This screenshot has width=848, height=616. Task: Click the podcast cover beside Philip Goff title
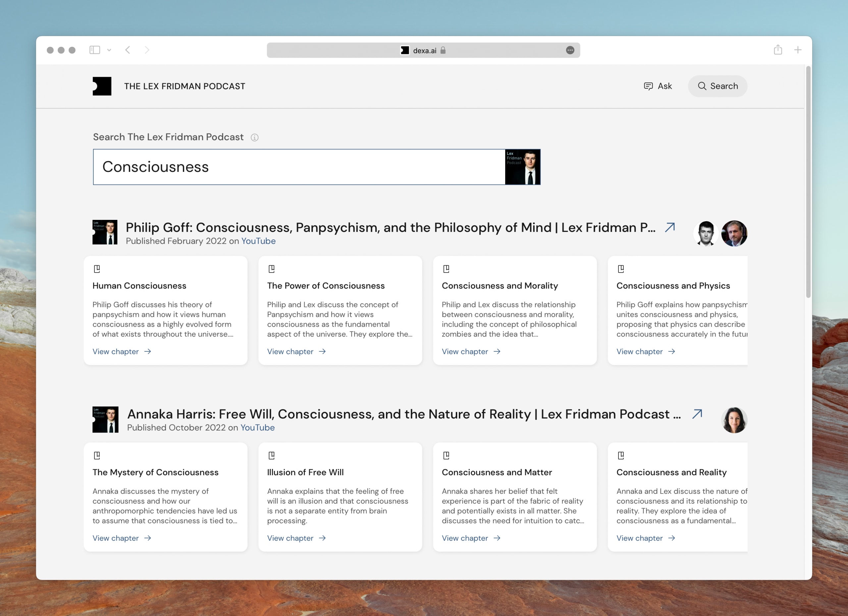tap(105, 232)
